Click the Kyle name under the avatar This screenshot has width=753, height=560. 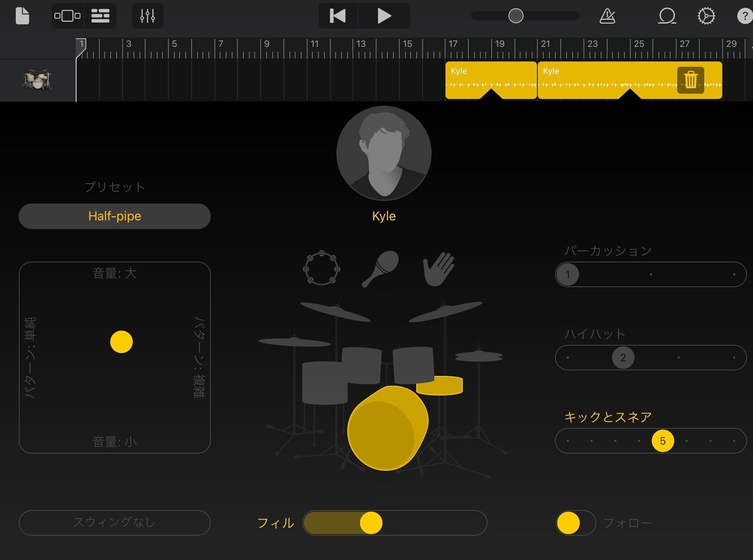[384, 216]
